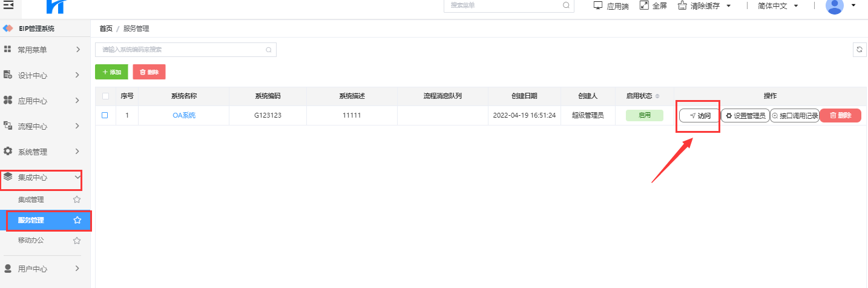Click the 访问 button for OA系统
868x288 pixels.
coord(700,115)
